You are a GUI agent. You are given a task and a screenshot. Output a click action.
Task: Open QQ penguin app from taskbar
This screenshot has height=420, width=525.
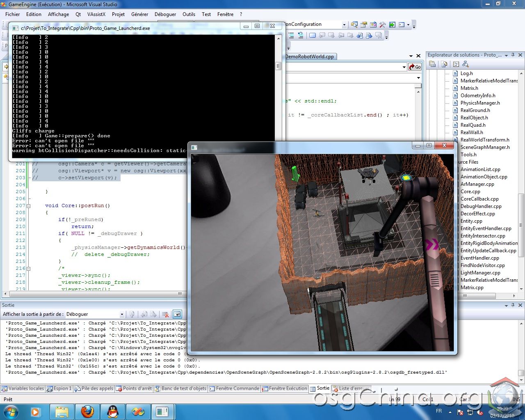click(x=112, y=411)
